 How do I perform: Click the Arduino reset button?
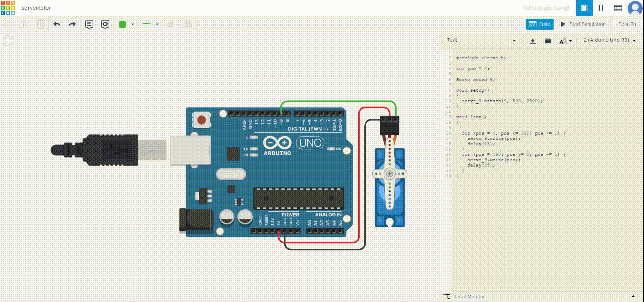coord(202,120)
